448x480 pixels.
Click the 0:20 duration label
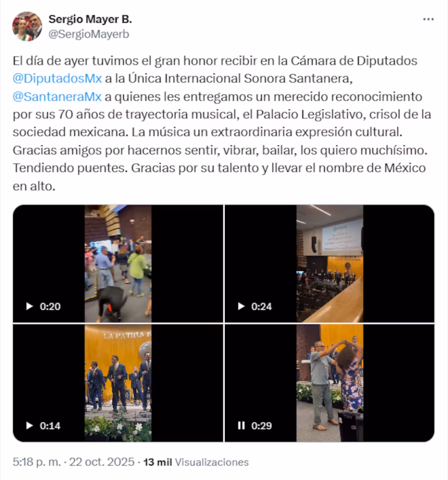point(50,307)
